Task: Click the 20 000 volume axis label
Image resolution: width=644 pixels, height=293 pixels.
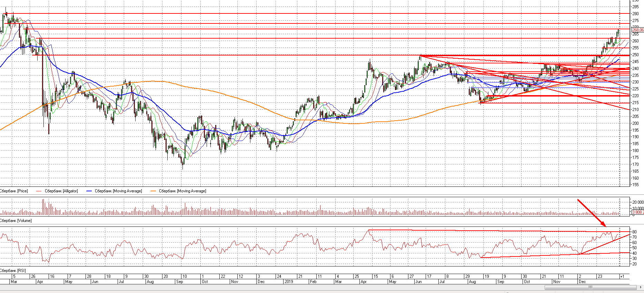Action: point(638,202)
